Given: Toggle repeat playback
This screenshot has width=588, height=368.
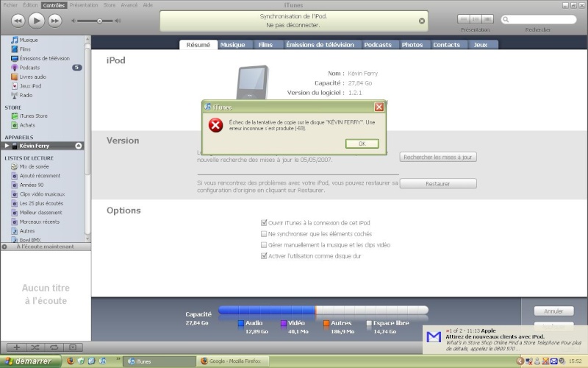Looking at the screenshot, I should tap(54, 347).
